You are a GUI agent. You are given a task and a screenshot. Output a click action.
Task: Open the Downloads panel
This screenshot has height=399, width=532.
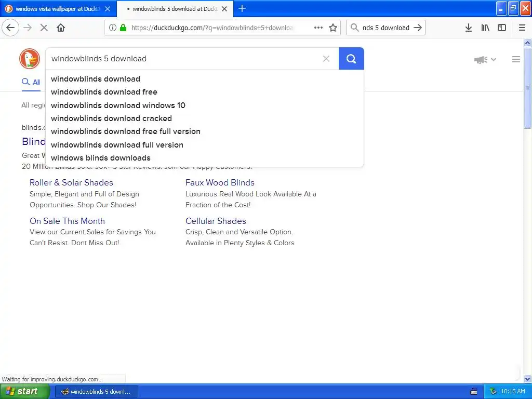coord(469,28)
